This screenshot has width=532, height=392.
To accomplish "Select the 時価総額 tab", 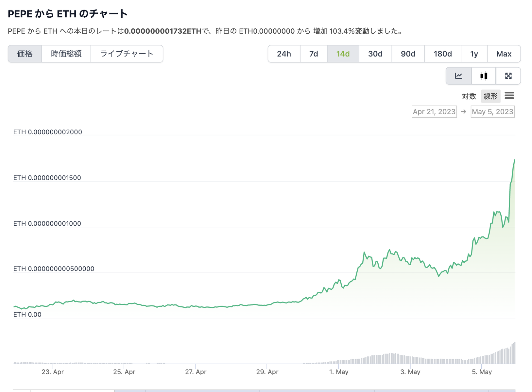I will tap(66, 54).
